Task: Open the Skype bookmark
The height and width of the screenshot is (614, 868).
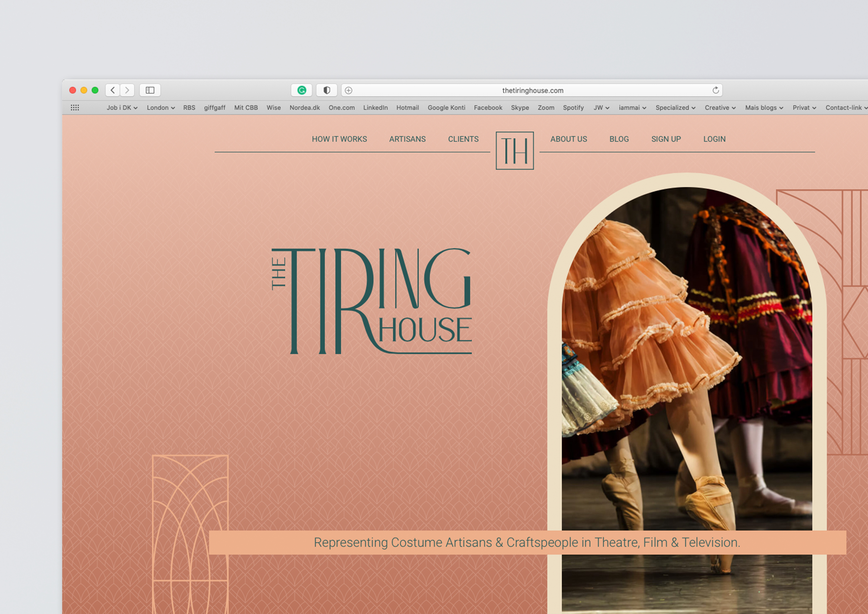Action: tap(520, 108)
